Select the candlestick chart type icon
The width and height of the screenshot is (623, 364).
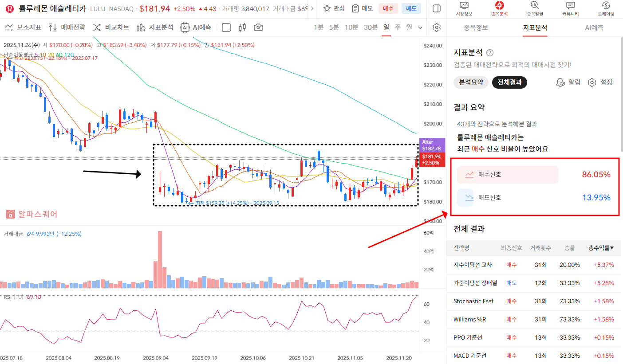(242, 27)
